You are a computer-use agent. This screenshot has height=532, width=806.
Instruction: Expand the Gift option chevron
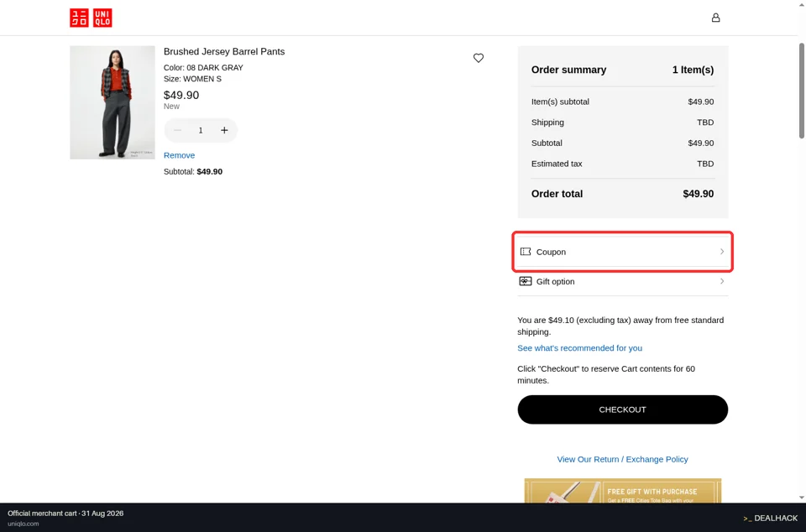[722, 281]
